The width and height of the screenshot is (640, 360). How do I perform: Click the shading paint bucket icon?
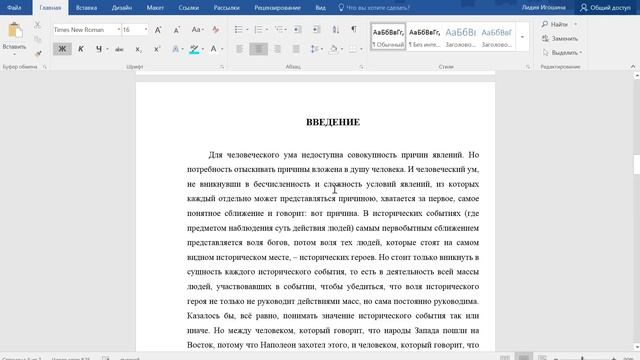[333, 49]
